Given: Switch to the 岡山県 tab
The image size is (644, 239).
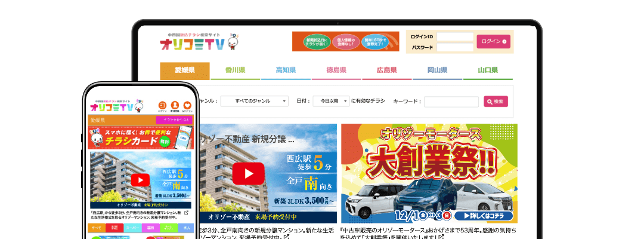Looking at the screenshot, I should pyautogui.click(x=438, y=71).
